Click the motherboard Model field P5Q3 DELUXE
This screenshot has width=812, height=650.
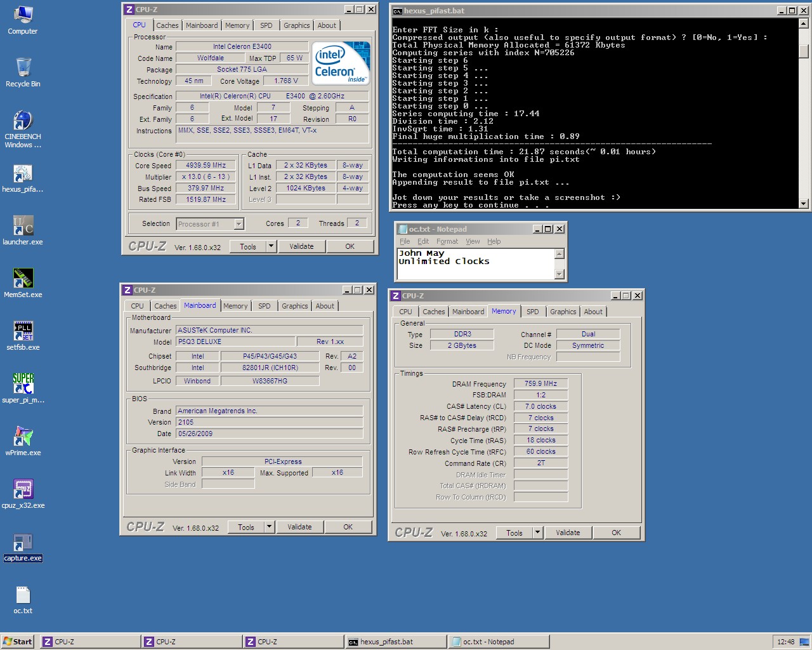235,342
